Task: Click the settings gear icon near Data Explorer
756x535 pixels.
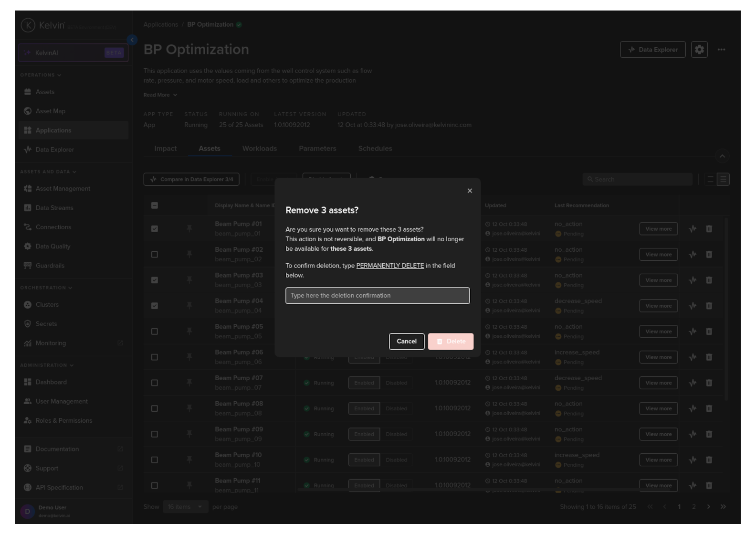Action: [x=699, y=50]
